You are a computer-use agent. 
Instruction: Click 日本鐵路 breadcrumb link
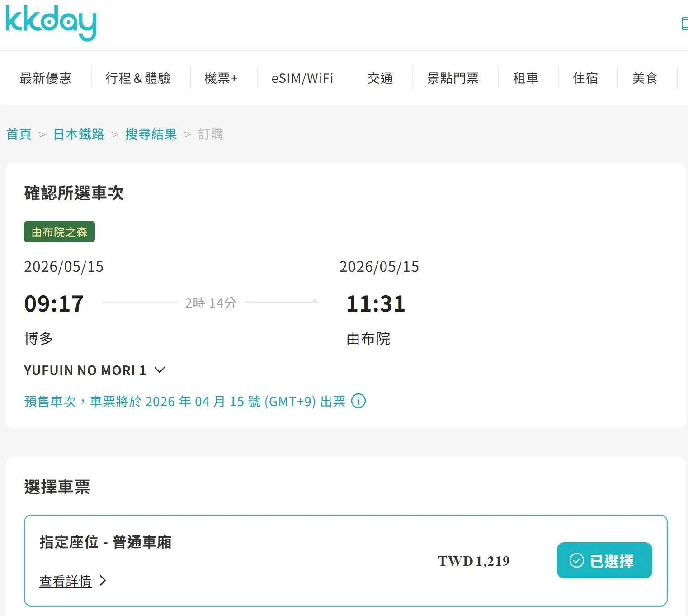click(79, 134)
